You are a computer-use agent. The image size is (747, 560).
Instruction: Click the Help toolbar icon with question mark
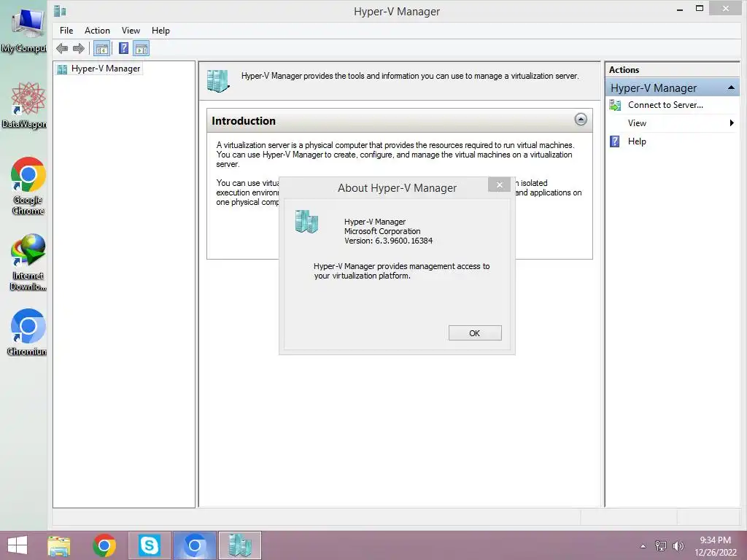(123, 48)
